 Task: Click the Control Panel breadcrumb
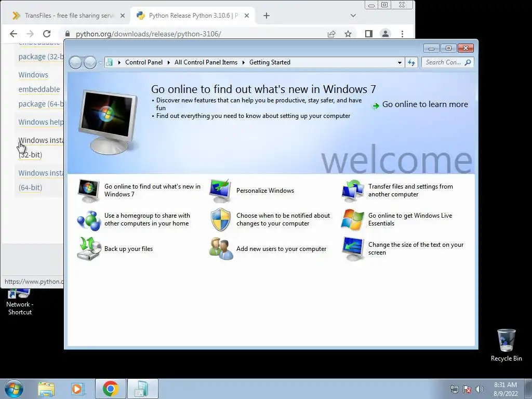pos(144,62)
